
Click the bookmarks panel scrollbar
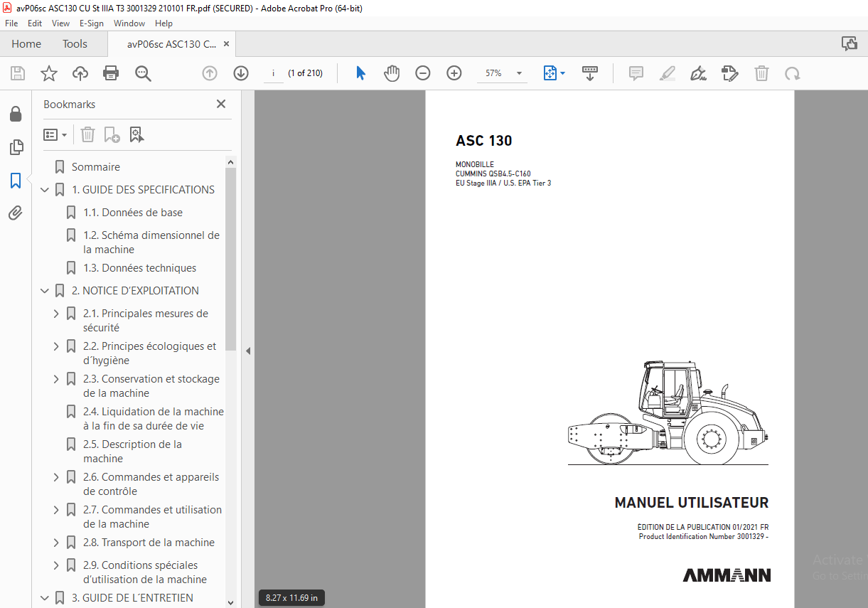point(230,259)
